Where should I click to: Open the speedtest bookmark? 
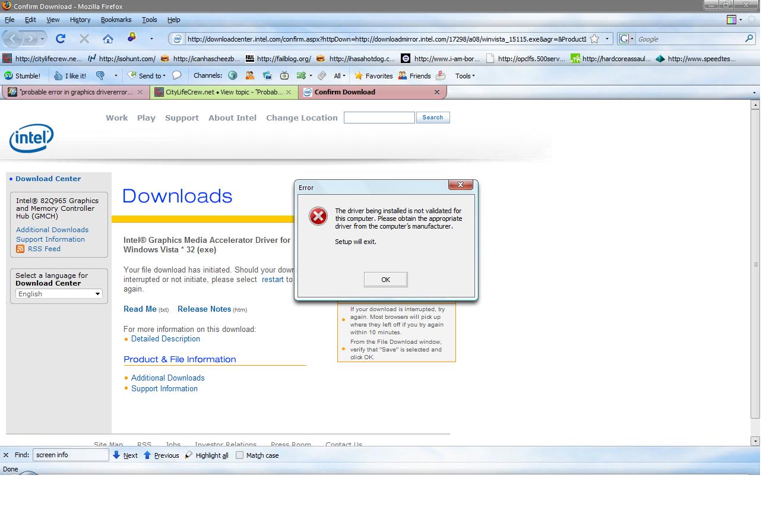[x=696, y=59]
